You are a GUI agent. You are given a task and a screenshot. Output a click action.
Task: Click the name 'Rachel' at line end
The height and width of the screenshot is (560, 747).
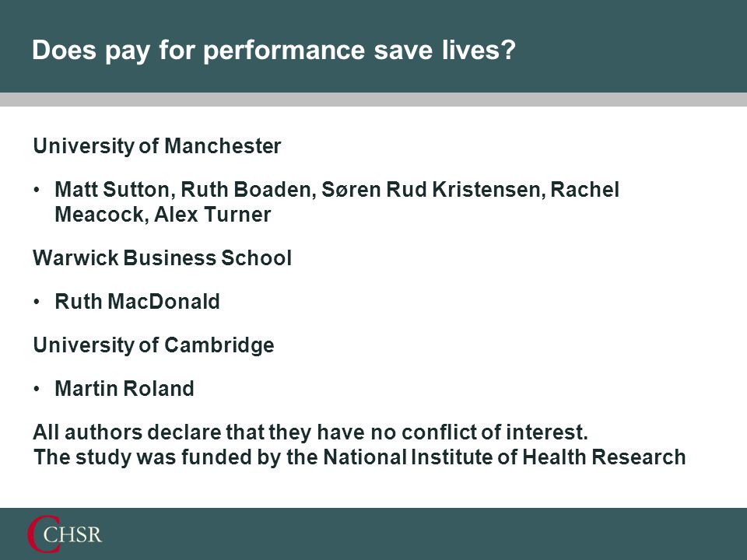(585, 190)
